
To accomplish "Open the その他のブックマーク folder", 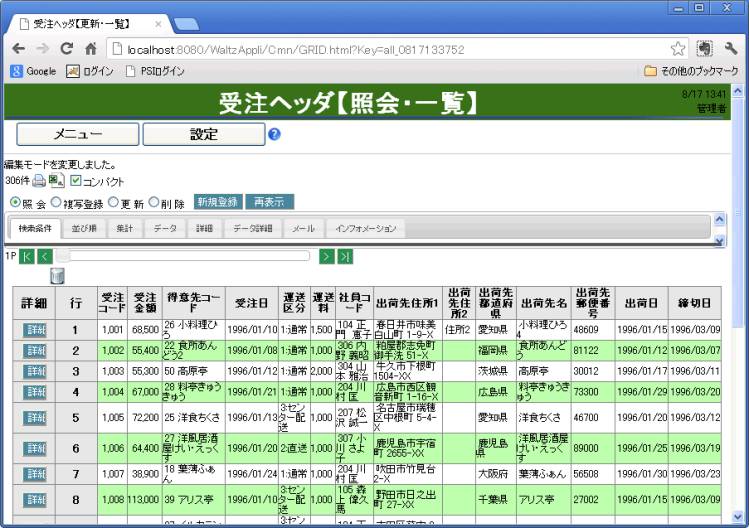I will [690, 71].
